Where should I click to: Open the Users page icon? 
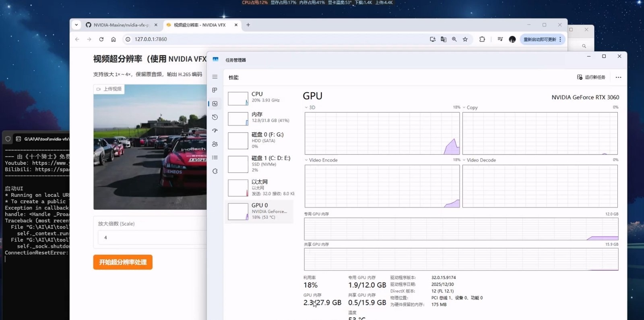pos(215,144)
